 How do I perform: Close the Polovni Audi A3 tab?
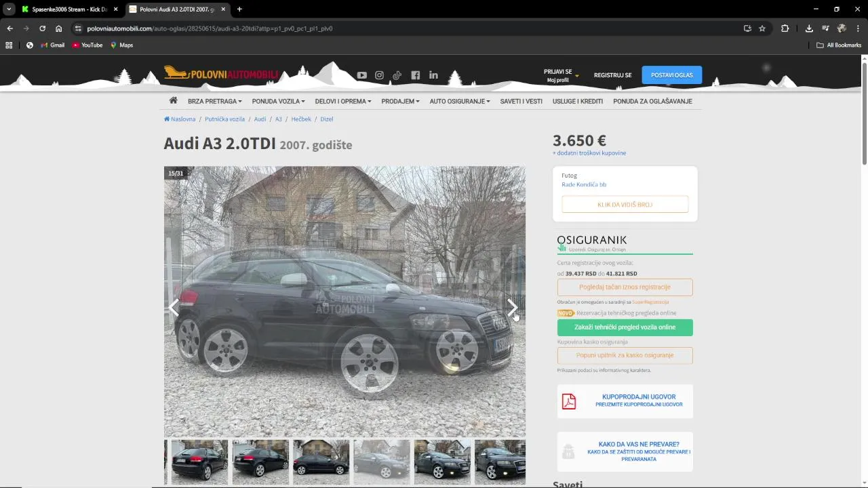click(223, 9)
